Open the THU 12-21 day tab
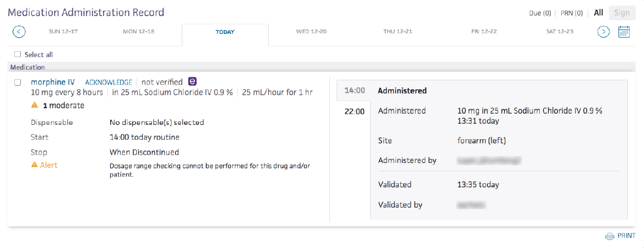The height and width of the screenshot is (248, 644). coord(398,32)
